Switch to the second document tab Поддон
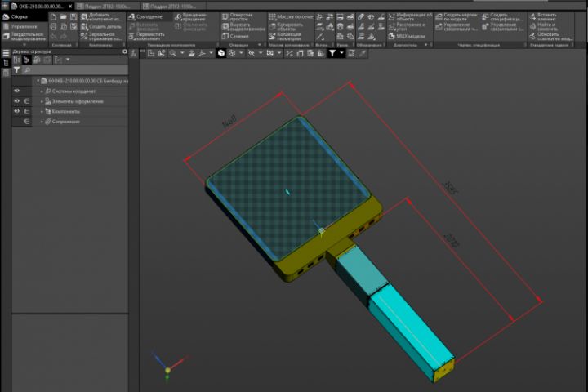 click(x=105, y=6)
